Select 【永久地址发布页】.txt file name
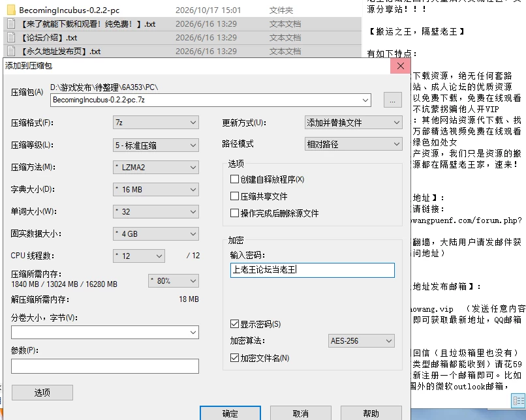 click(61, 52)
